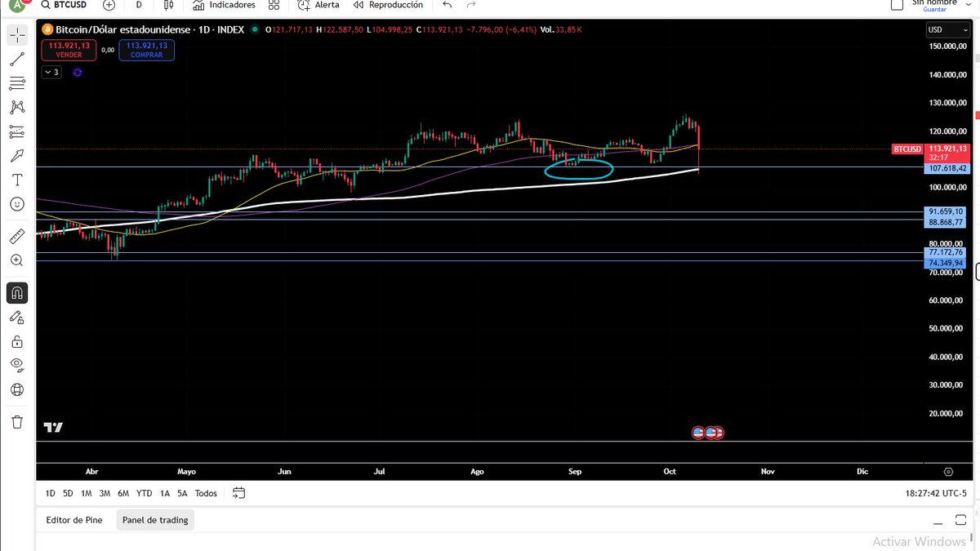Image resolution: width=980 pixels, height=551 pixels.
Task: Select the 5A date range
Action: tap(182, 493)
